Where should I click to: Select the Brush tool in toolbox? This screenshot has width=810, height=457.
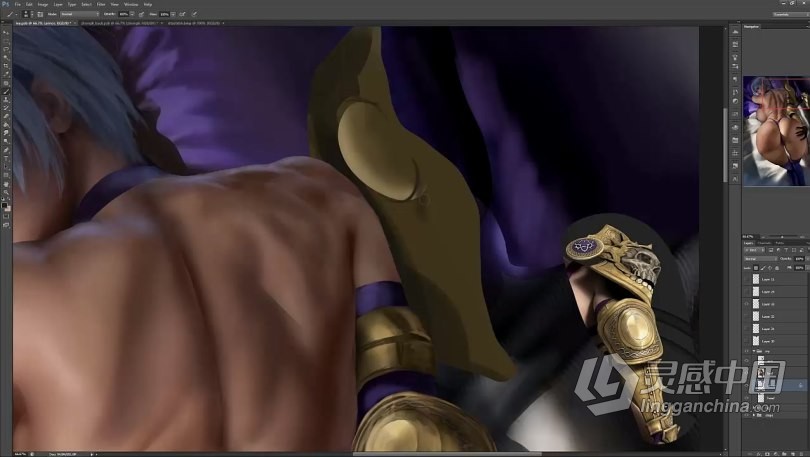[x=6, y=91]
